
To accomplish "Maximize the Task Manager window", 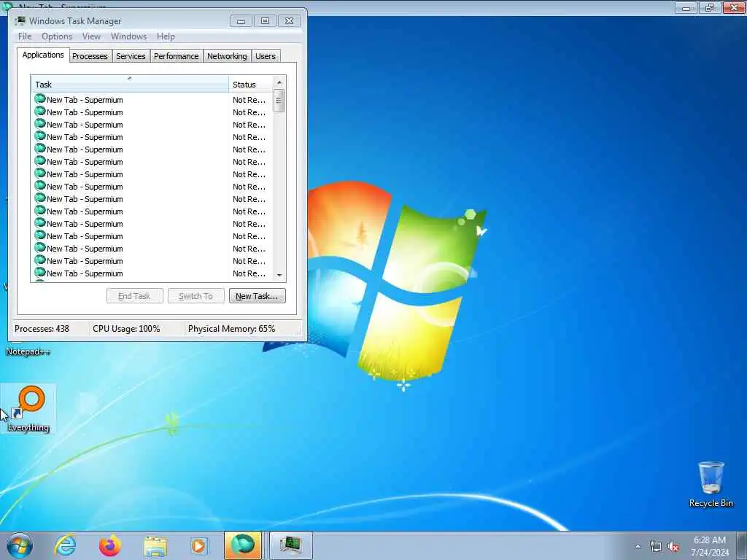I will [265, 21].
